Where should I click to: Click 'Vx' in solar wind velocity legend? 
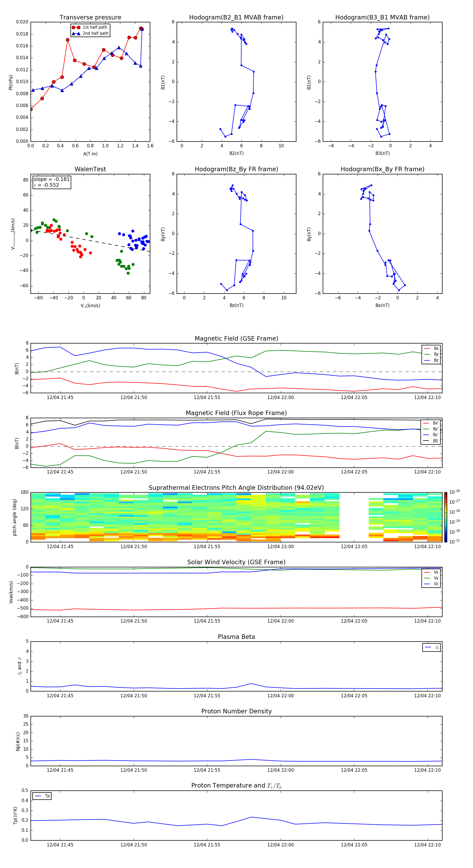[x=436, y=572]
